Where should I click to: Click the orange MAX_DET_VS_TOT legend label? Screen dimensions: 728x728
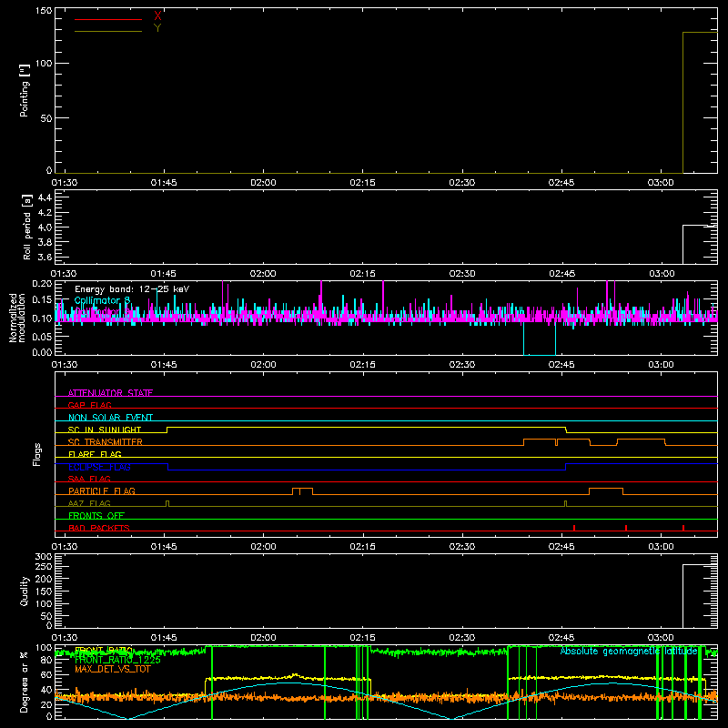113,669
